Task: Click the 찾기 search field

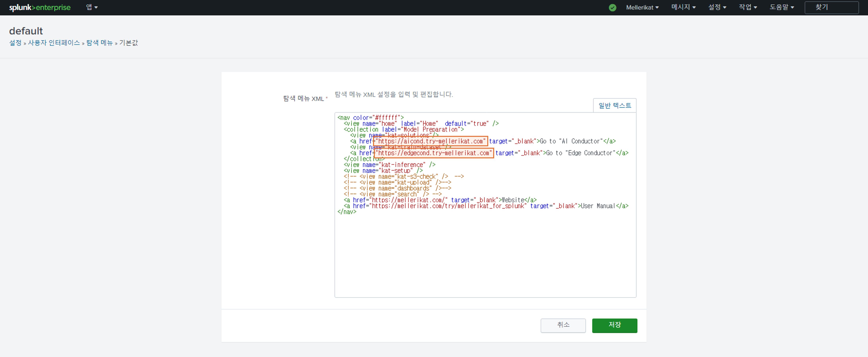Action: (831, 8)
